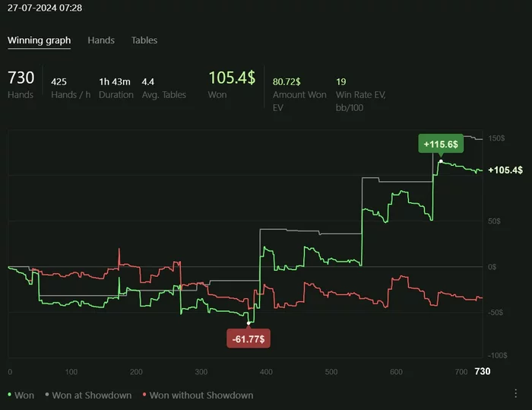Screen dimensions: 532x410
Task: Click the -61.77$ low point label
Action: (249, 338)
